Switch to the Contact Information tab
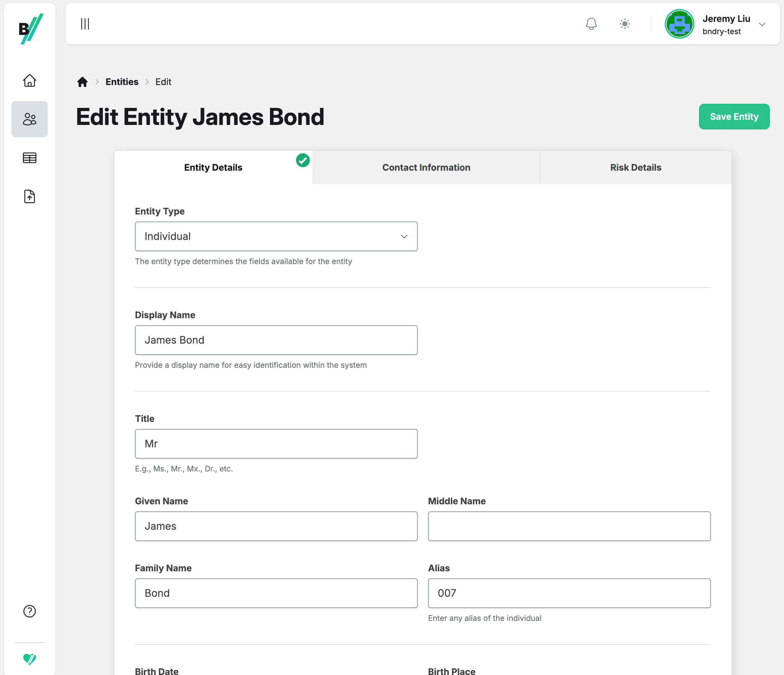 coord(426,167)
